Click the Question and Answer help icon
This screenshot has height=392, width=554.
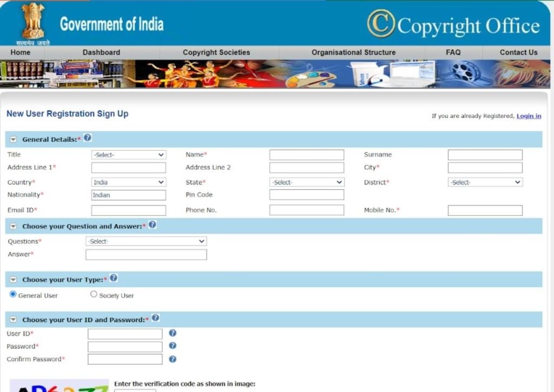coord(152,224)
